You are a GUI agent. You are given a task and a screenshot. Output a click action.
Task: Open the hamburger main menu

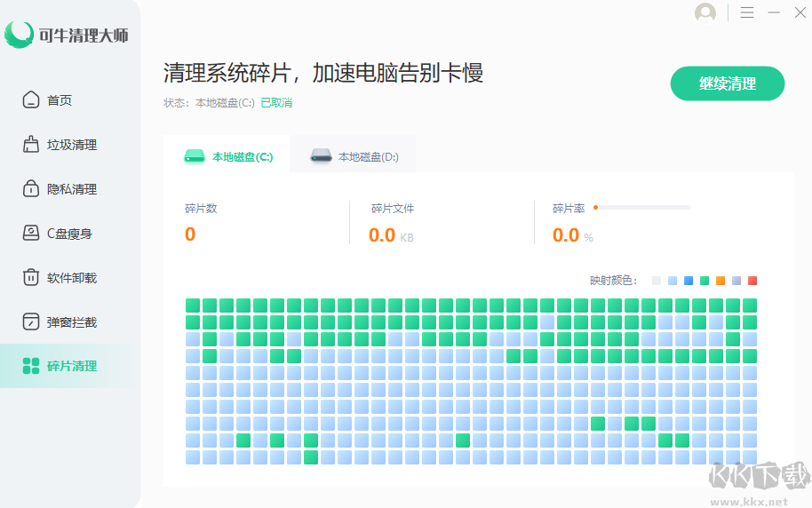click(747, 12)
